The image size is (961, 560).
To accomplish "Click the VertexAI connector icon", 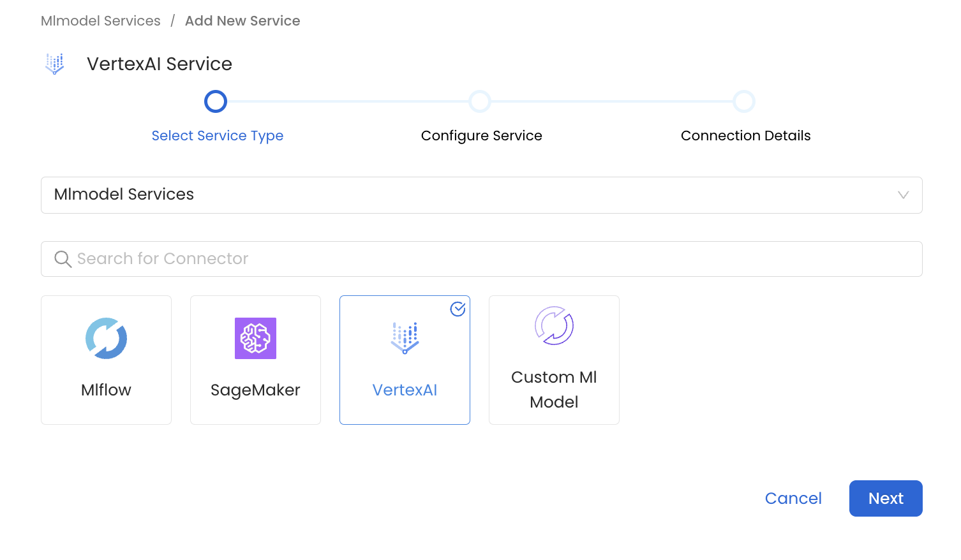I will tap(405, 338).
